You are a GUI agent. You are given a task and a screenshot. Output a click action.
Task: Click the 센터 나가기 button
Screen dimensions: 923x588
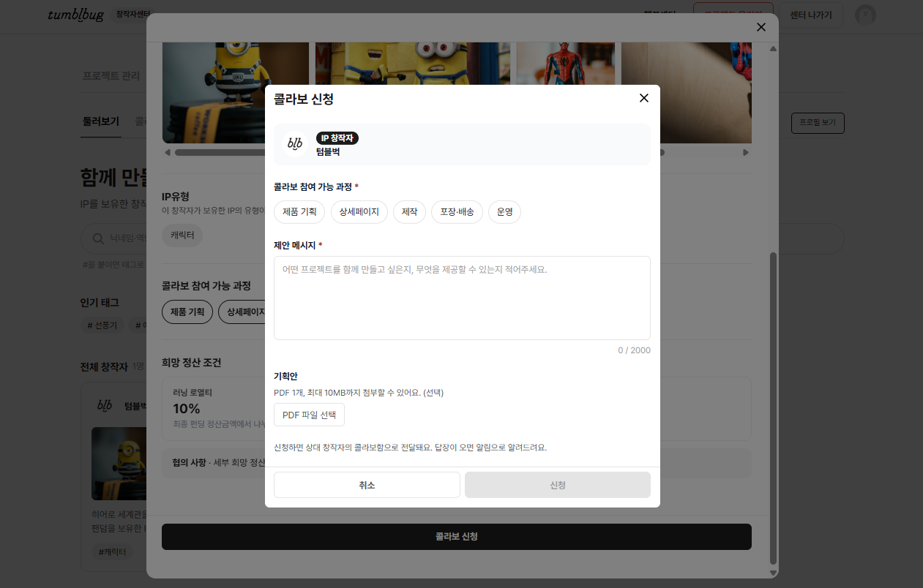click(811, 15)
